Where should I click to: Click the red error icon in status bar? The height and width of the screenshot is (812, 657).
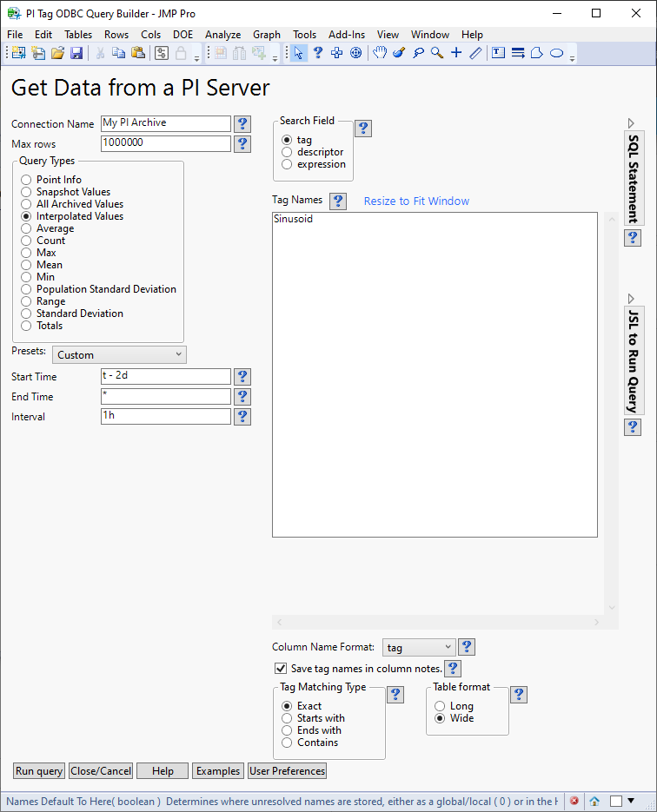click(x=574, y=801)
